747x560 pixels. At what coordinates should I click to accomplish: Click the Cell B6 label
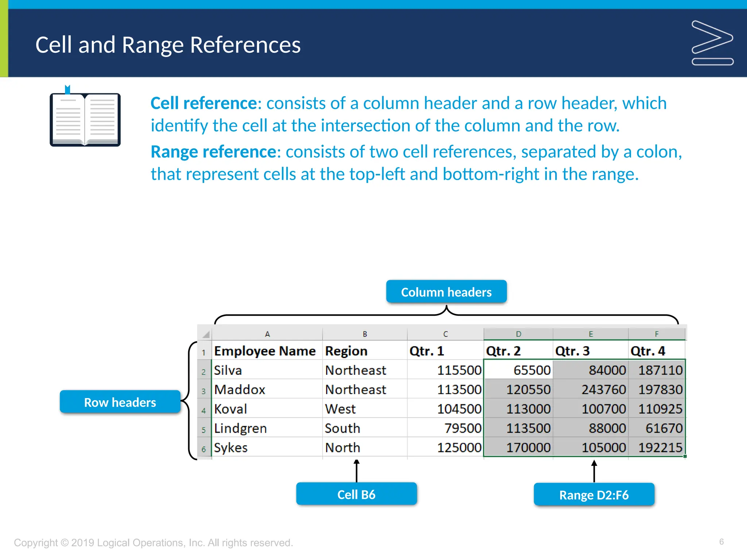(356, 494)
